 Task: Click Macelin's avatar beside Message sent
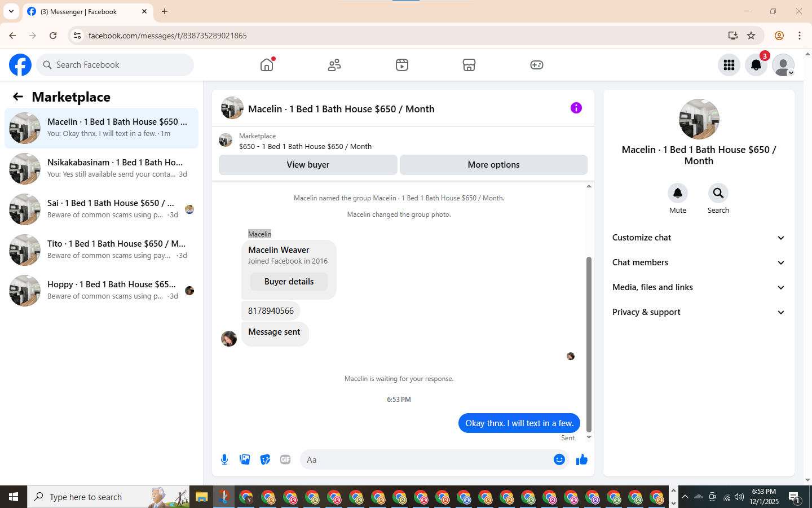click(x=229, y=339)
